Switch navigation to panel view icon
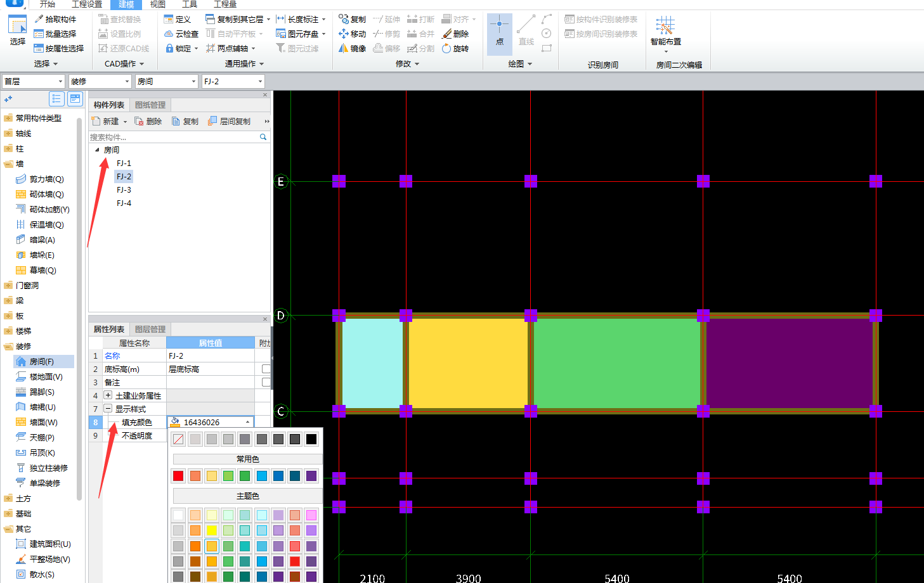924x583 pixels. 75,98
